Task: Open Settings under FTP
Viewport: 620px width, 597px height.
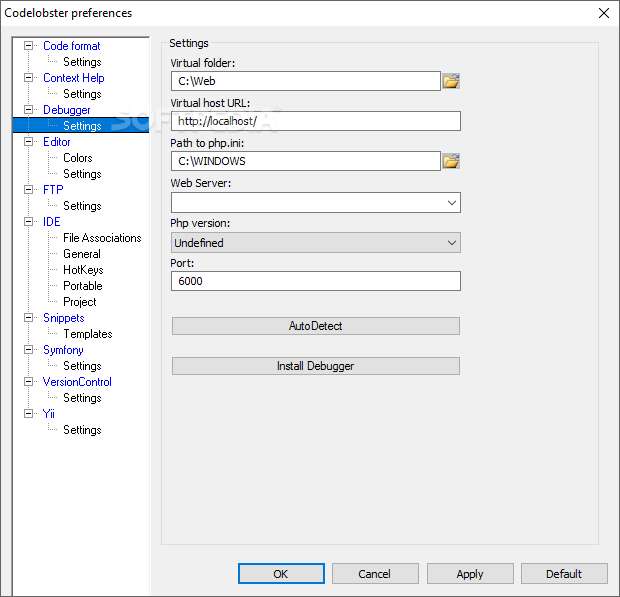Action: (x=82, y=206)
